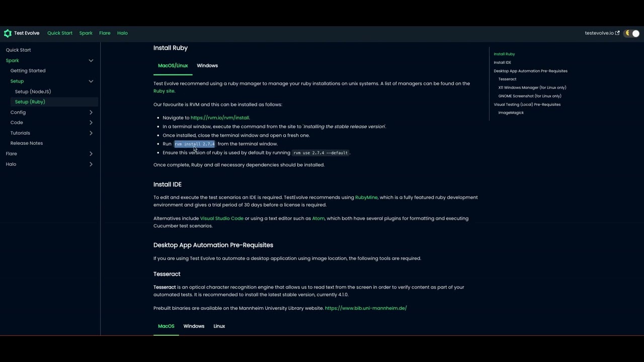Click the Tutorials label in the sidebar
The width and height of the screenshot is (644, 362).
20,133
